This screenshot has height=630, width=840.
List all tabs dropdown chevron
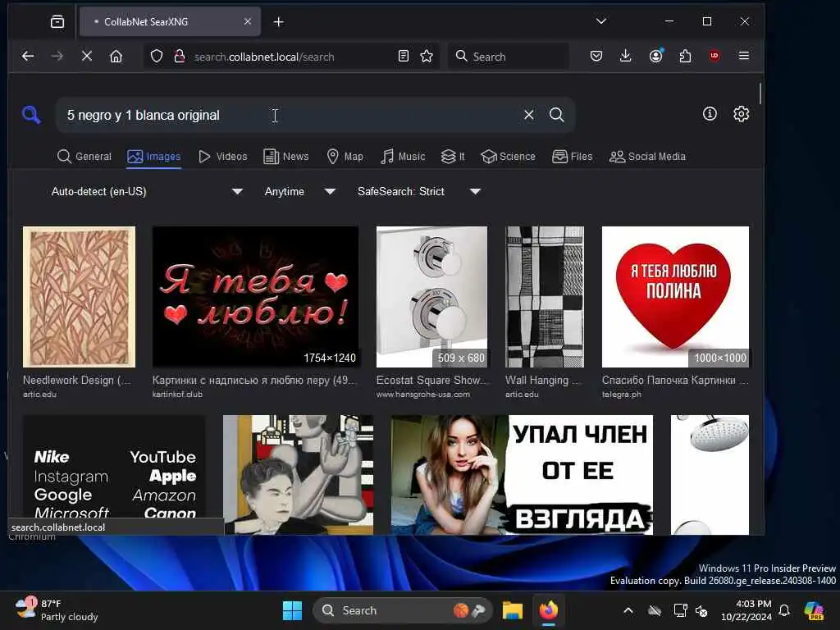(601, 21)
